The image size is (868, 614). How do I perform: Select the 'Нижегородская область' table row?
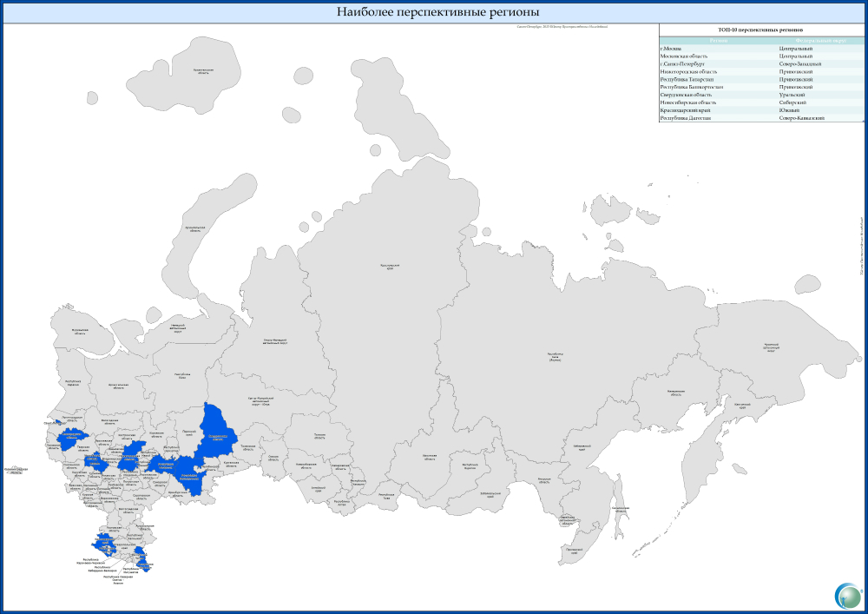pos(761,72)
